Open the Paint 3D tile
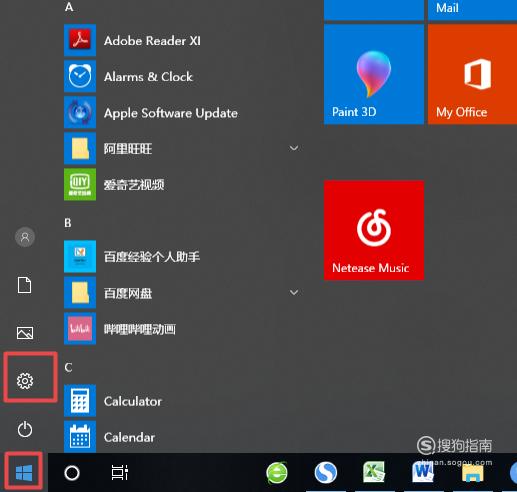Screen dimensions: 517x492 374,74
